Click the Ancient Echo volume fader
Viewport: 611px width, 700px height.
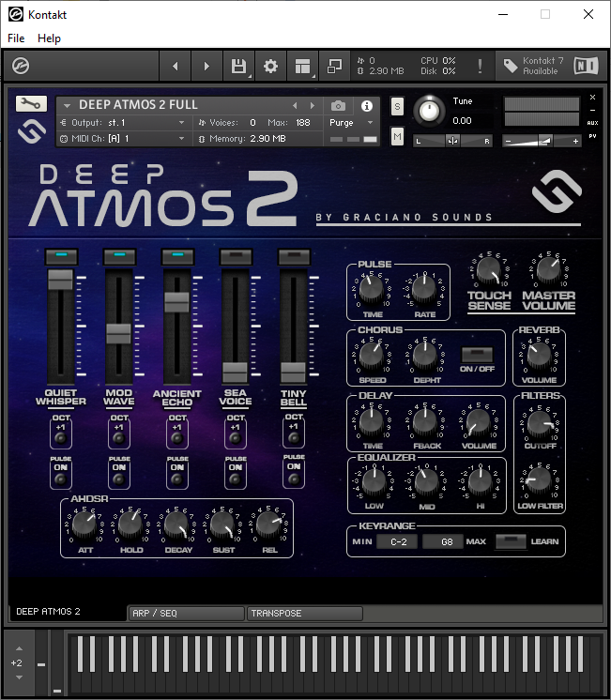176,302
